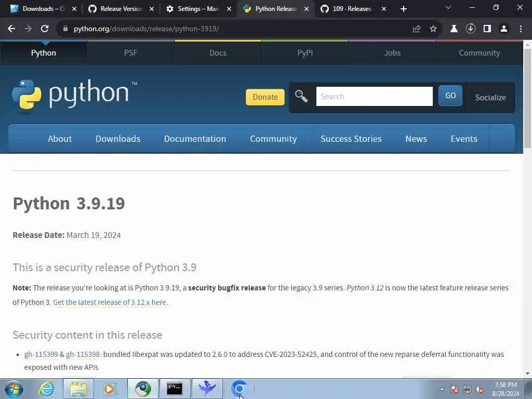Viewport: 532px width, 399px height.
Task: Click the muted volume tray icon
Action: [480, 390]
